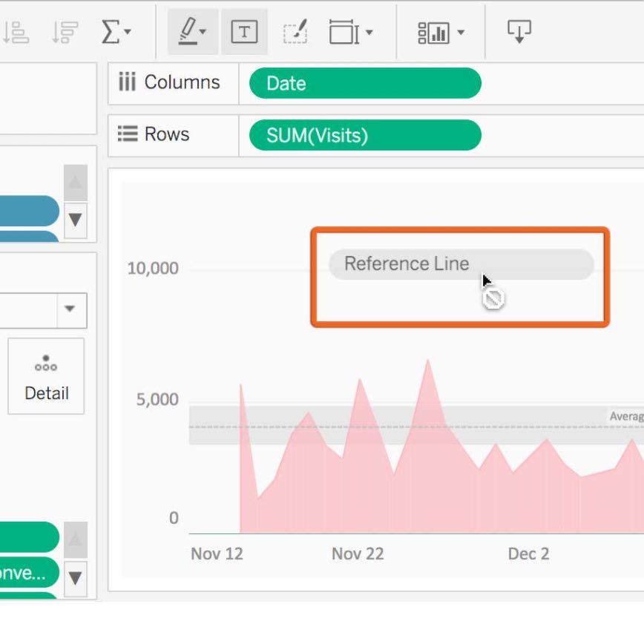Click the Columns shelf icon
Image resolution: width=644 pixels, height=644 pixels.
tap(128, 82)
